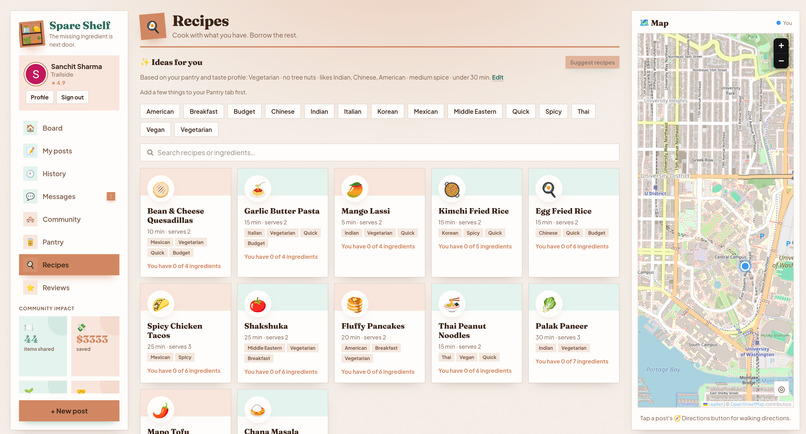Toggle the Spicy filter chip
Image resolution: width=806 pixels, height=434 pixels.
click(x=554, y=112)
